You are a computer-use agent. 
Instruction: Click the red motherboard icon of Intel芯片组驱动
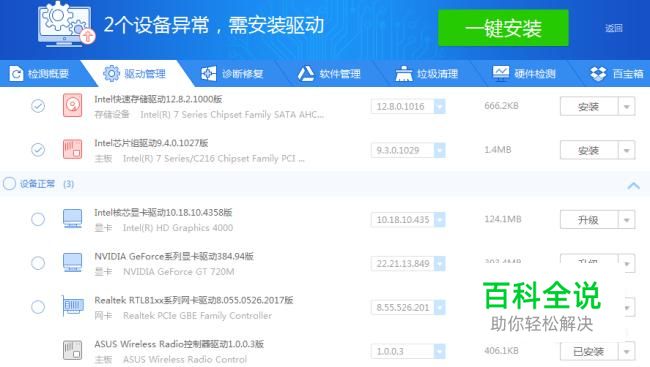[73, 149]
